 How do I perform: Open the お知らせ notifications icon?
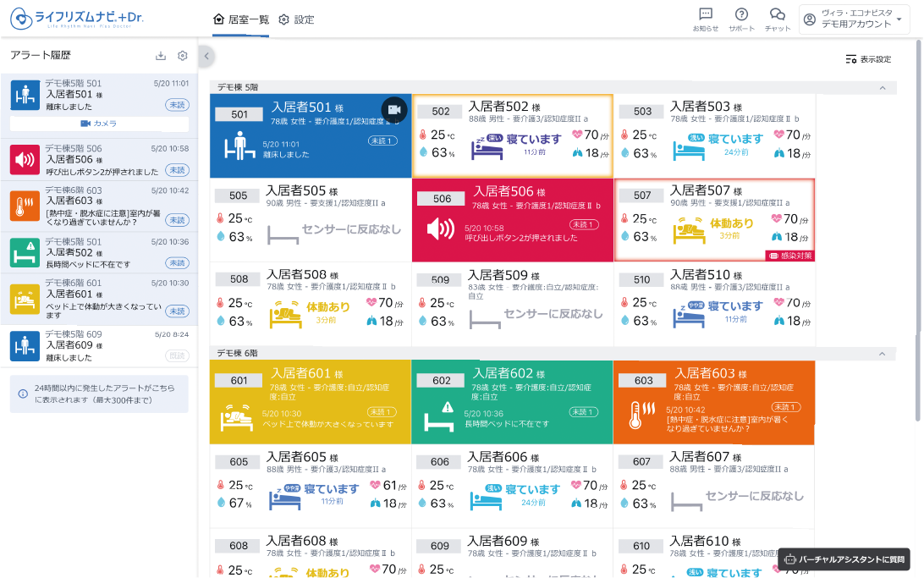point(705,14)
